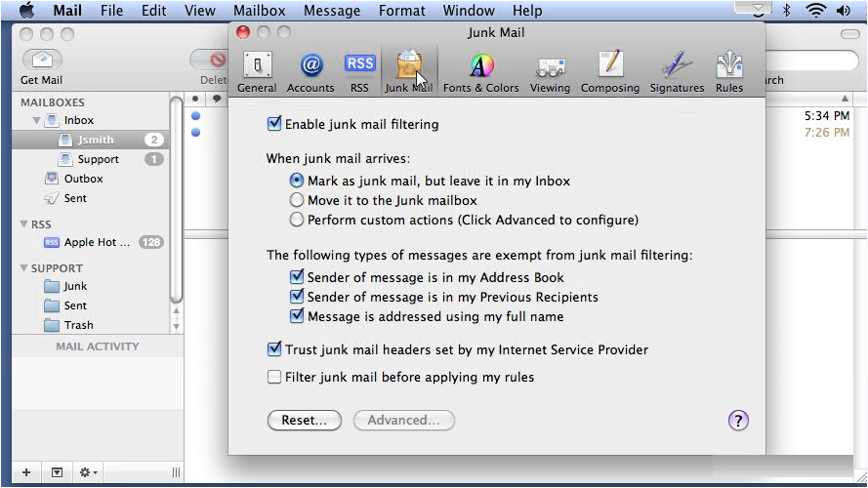Select the Apple Hot News RSS feed
868x488 pixels.
point(90,242)
